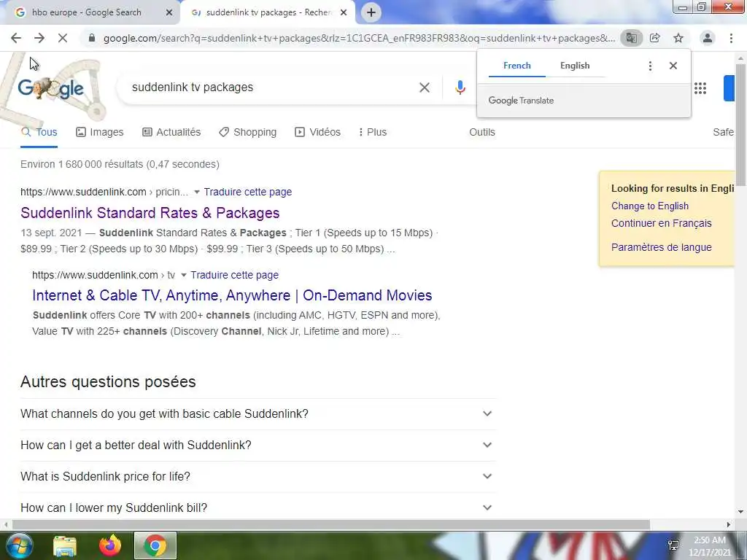Open Suddenlink Standard Rates & Packages result
Viewport: 747px width, 560px height.
[150, 213]
